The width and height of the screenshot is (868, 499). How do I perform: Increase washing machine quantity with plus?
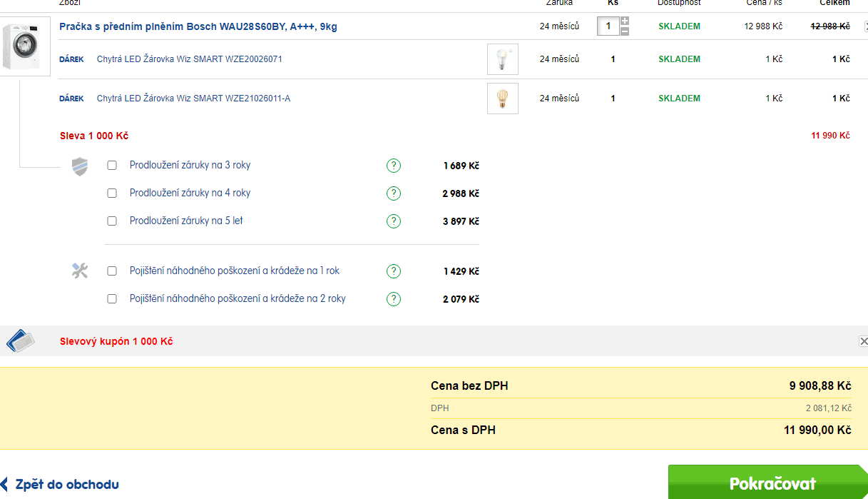tap(625, 21)
